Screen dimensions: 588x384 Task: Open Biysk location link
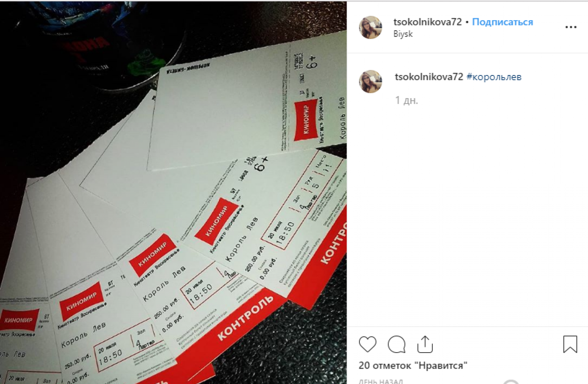click(x=403, y=34)
